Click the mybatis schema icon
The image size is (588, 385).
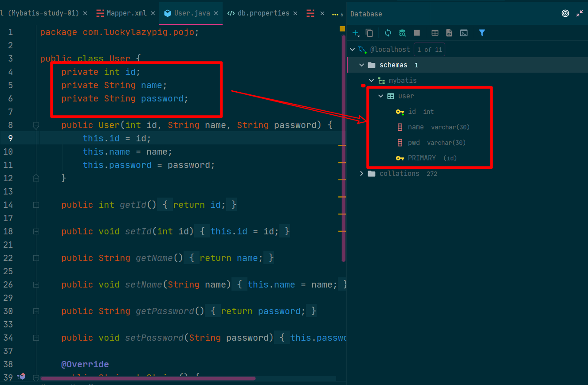tap(381, 81)
